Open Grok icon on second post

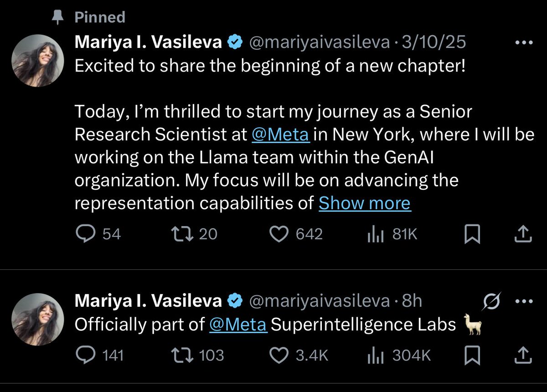pos(492,300)
